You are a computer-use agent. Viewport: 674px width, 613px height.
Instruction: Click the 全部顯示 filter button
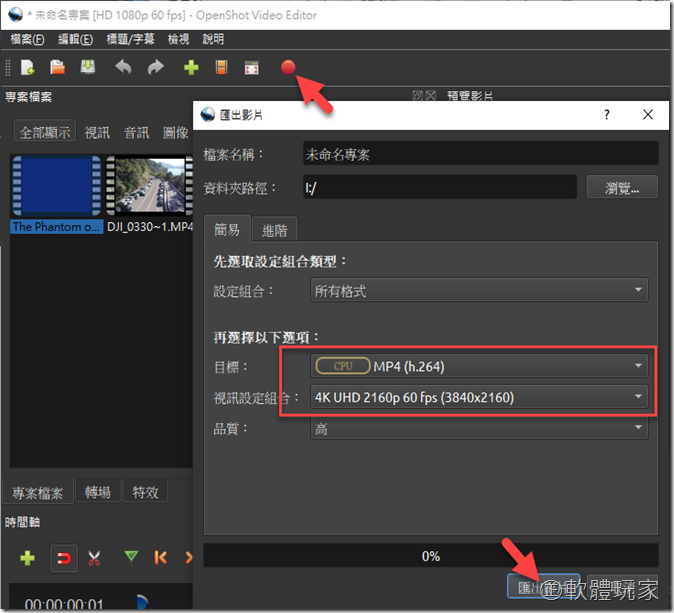(45, 132)
